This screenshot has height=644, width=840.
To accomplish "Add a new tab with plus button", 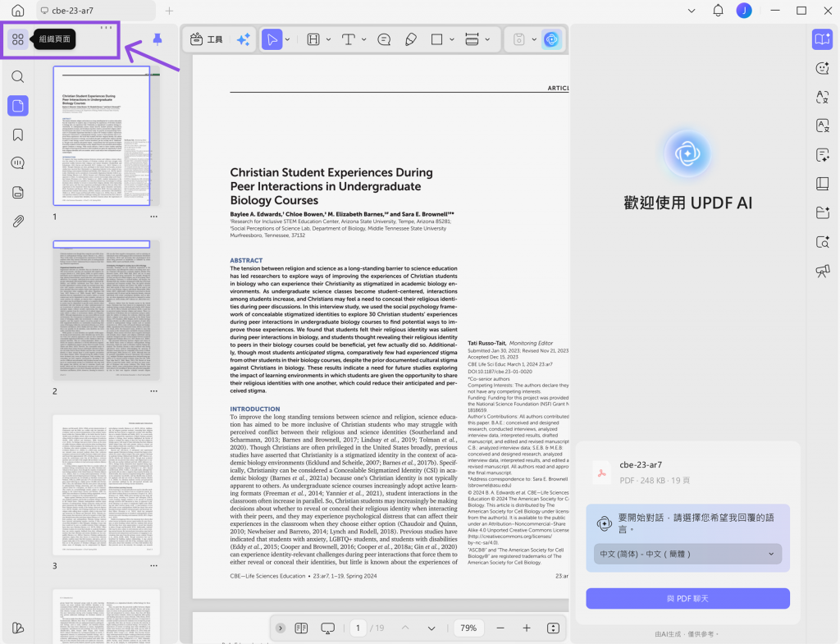I will pyautogui.click(x=169, y=11).
